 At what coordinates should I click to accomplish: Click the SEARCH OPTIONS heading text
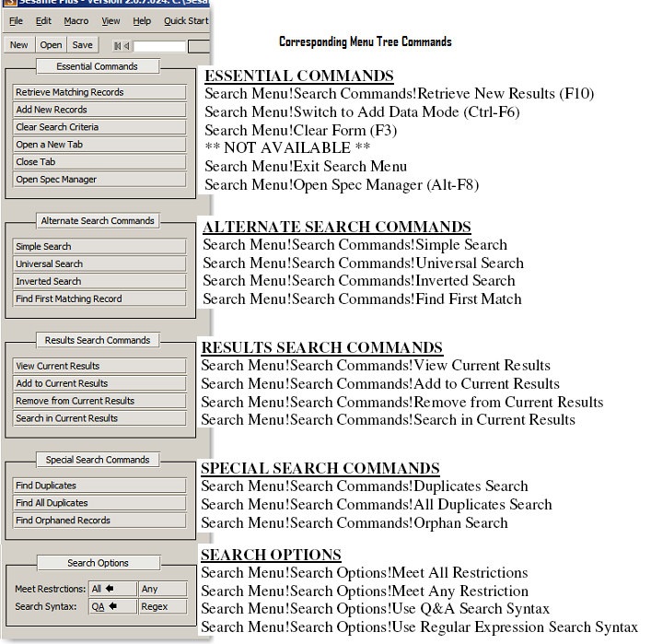271,555
